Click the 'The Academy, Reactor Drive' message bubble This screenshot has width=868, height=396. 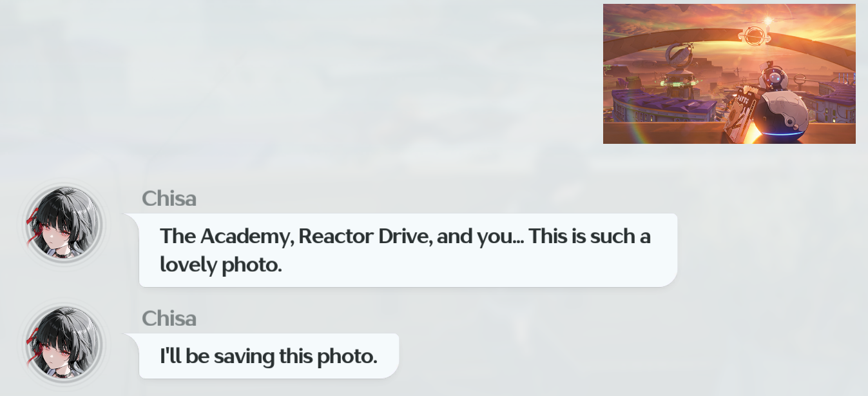tap(408, 250)
